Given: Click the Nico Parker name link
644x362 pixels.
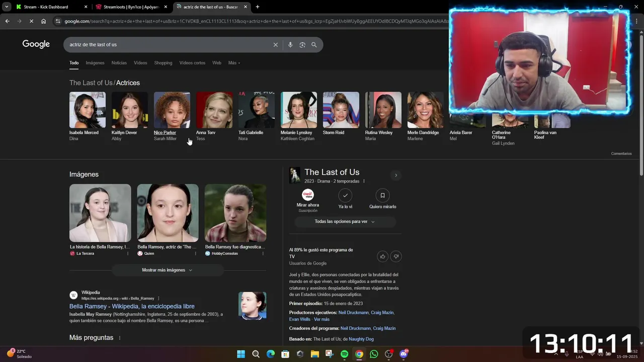Looking at the screenshot, I should click(x=165, y=133).
